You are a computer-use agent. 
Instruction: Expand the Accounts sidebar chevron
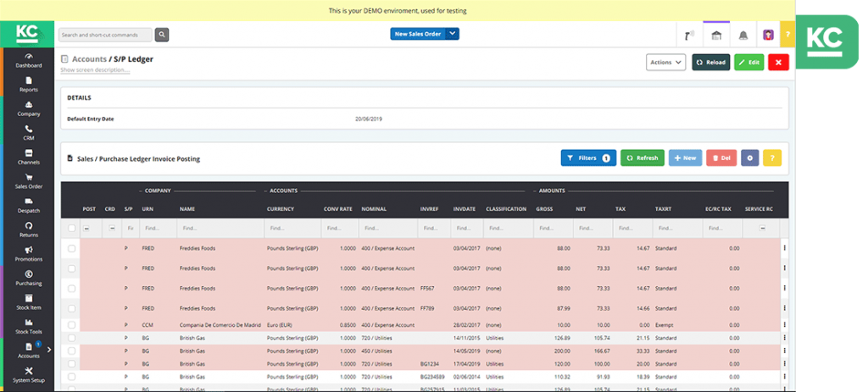[x=48, y=349]
